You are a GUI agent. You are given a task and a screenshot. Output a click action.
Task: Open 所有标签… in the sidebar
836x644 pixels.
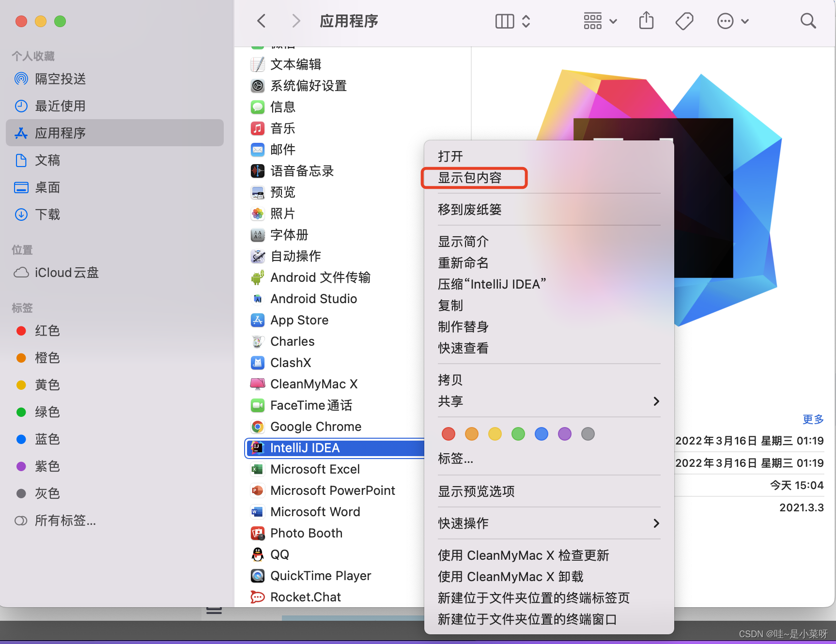[115, 521]
